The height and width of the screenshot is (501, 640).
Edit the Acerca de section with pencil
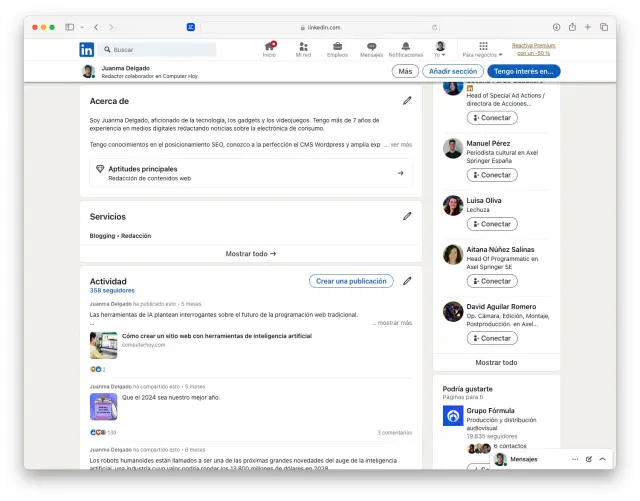point(407,101)
